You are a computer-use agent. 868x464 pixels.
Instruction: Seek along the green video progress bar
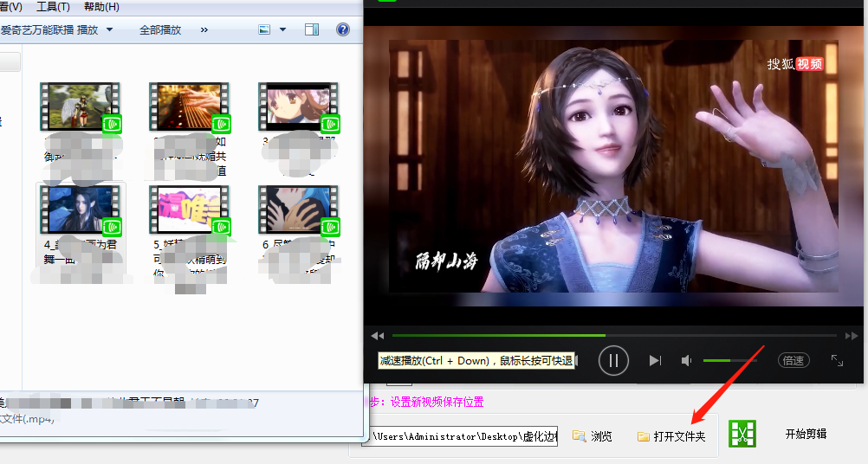pyautogui.click(x=614, y=335)
